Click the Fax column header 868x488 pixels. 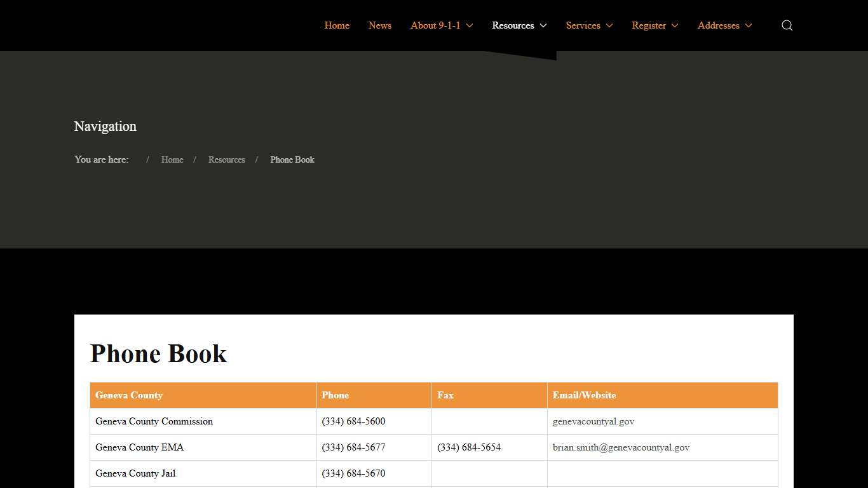coord(445,395)
